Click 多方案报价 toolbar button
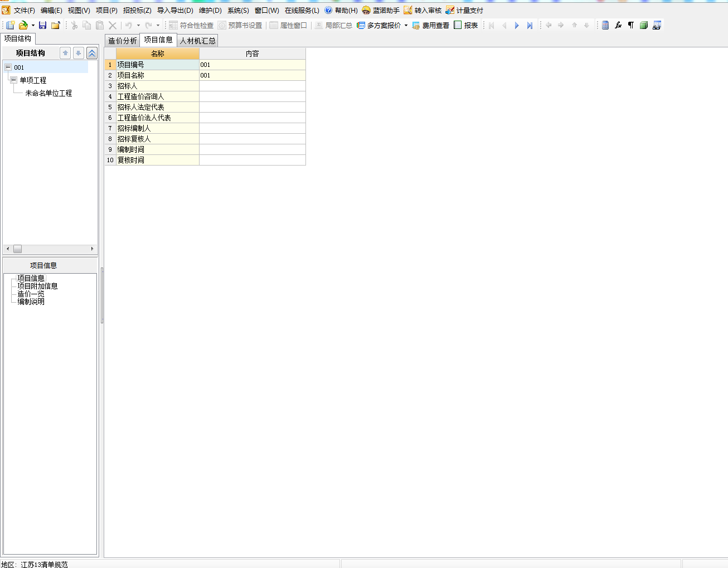 [x=379, y=25]
